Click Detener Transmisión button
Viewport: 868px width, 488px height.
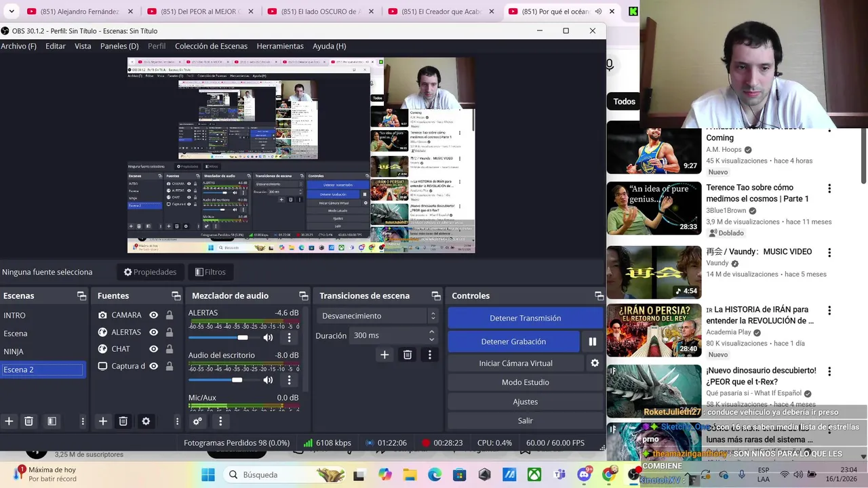click(x=526, y=318)
